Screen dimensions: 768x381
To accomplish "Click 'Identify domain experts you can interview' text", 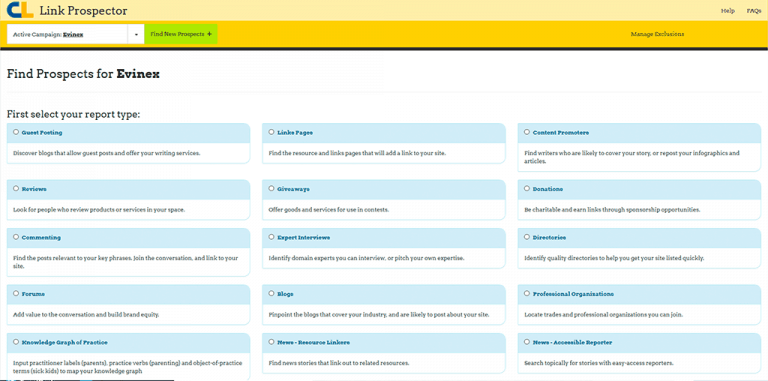I will pos(366,258).
